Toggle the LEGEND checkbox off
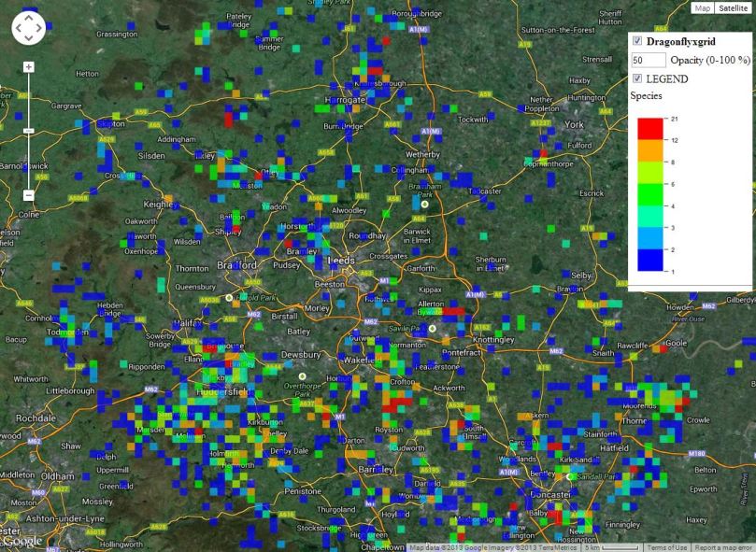 coord(637,78)
